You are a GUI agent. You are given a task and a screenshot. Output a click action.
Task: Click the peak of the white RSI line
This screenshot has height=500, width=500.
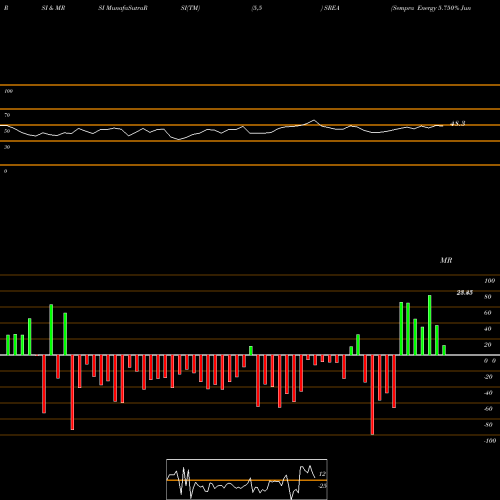[314, 120]
